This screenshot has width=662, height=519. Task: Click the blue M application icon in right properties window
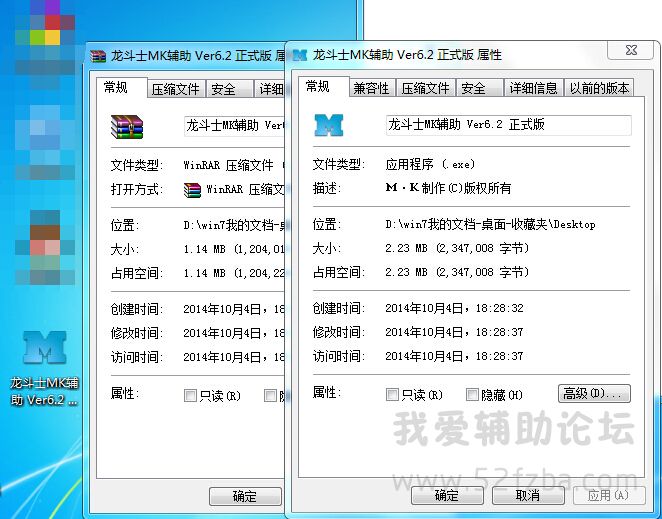[x=329, y=125]
